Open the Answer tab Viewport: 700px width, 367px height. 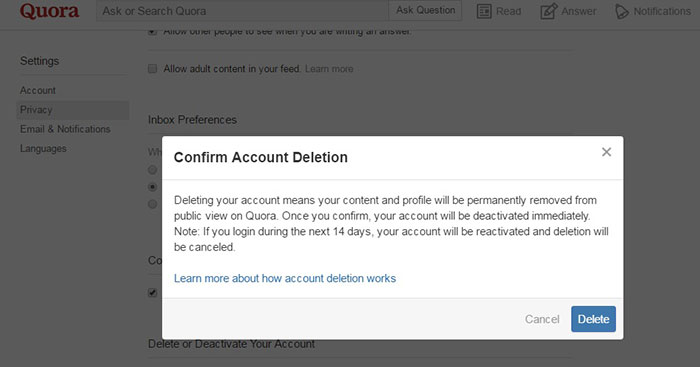pos(568,11)
